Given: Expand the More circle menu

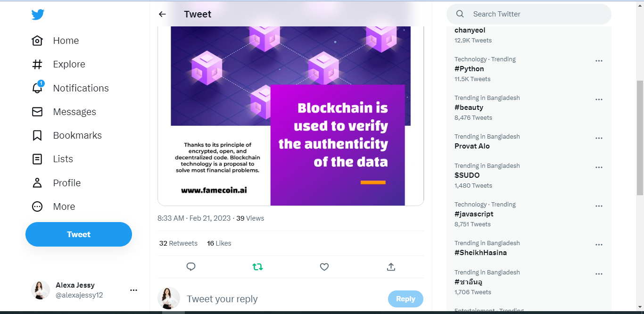Looking at the screenshot, I should point(37,207).
